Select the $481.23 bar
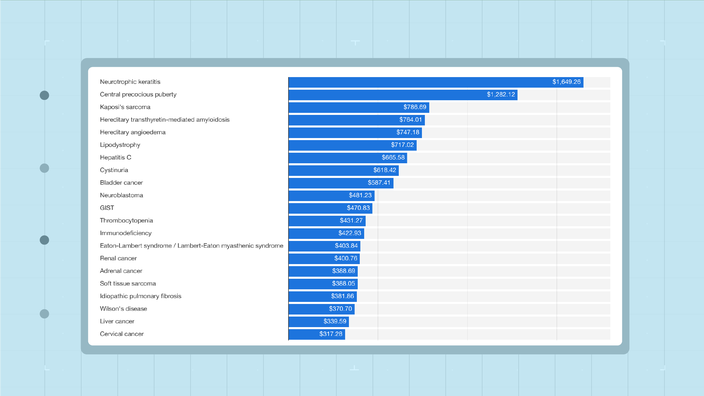Viewport: 704px width, 396px height. pos(331,195)
